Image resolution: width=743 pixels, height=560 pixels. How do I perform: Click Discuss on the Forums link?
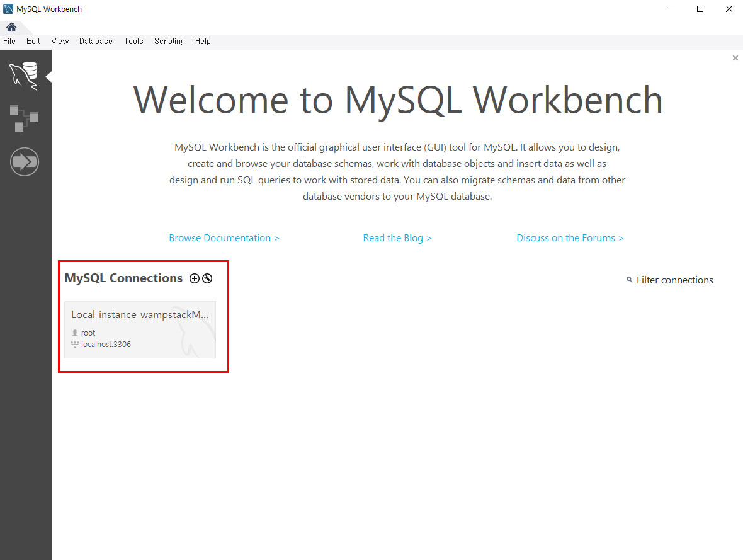point(570,238)
